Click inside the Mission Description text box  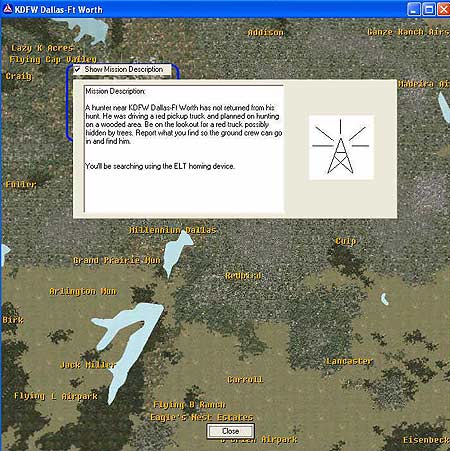coord(184,149)
